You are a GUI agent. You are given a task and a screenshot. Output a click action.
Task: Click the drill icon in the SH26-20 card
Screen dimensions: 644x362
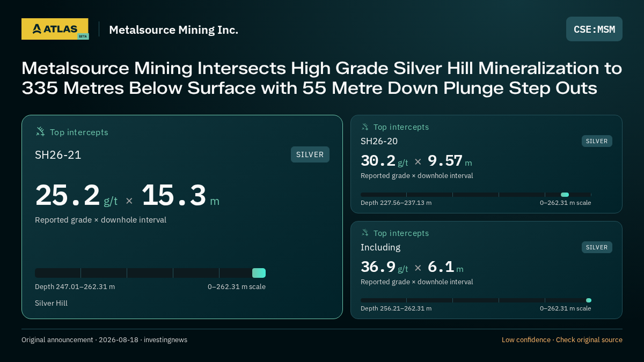pyautogui.click(x=365, y=127)
